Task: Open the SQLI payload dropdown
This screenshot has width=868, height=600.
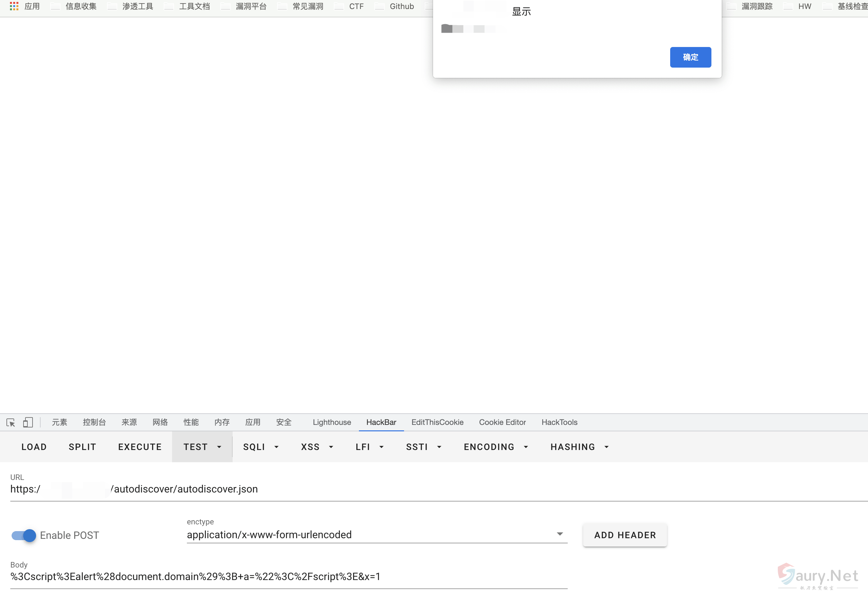Action: click(x=261, y=446)
